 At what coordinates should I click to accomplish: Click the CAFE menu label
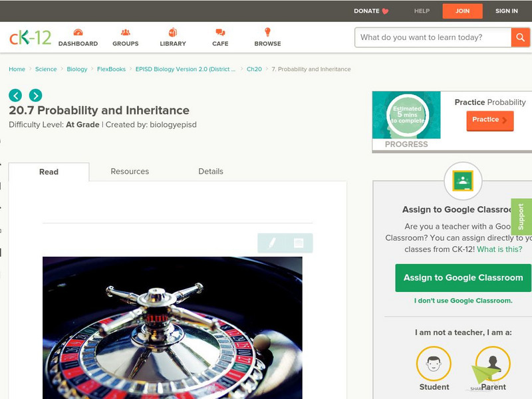(x=220, y=44)
